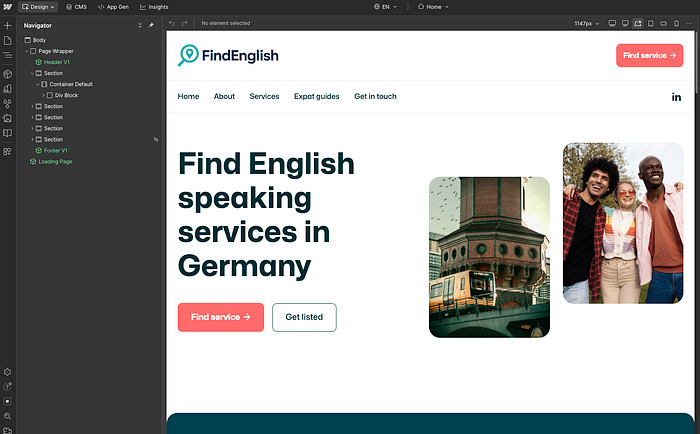700x434 pixels.
Task: Click Expat guides nav link
Action: [317, 96]
